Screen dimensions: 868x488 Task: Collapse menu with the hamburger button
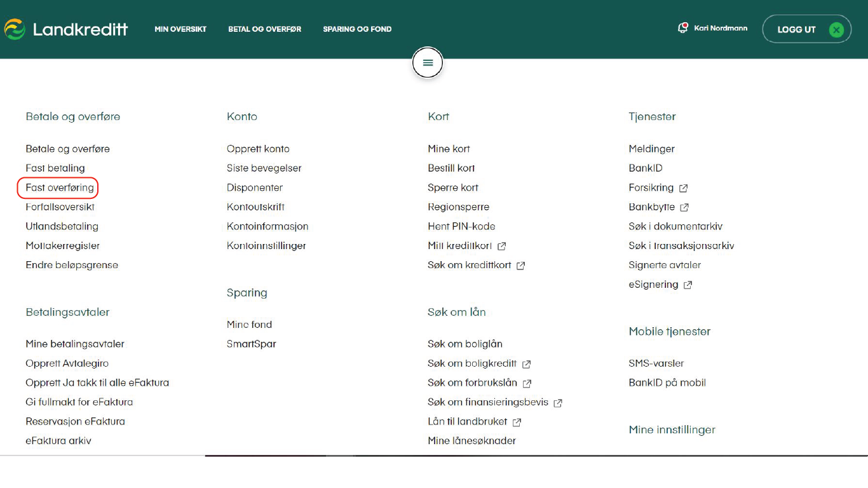(x=428, y=63)
